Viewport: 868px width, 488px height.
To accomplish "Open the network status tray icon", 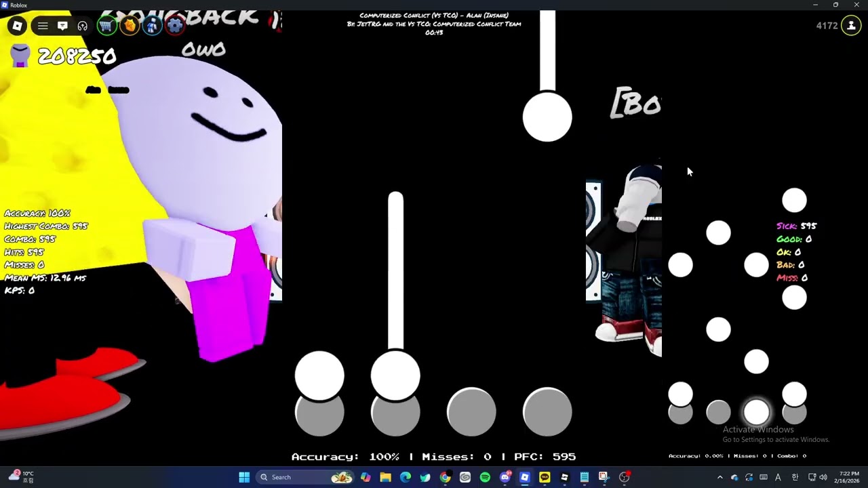I will pos(813,477).
